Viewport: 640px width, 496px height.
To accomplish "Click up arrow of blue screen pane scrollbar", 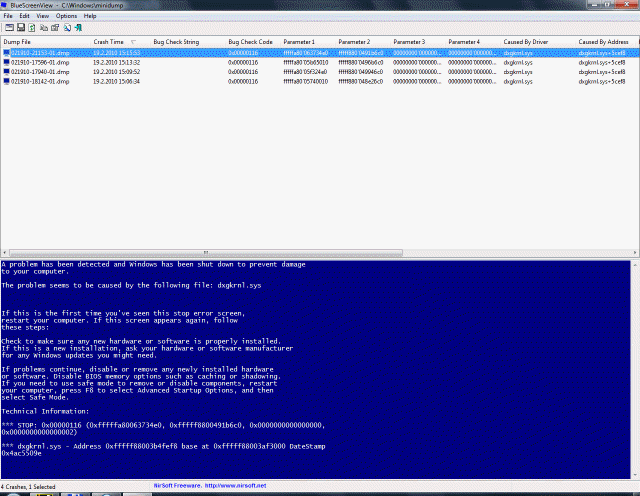I will pos(636,265).
